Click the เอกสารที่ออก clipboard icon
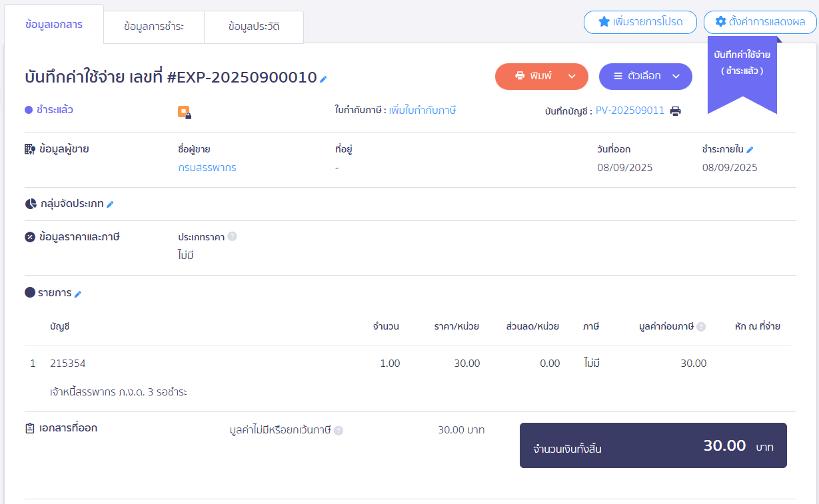The image size is (819, 504). click(x=30, y=428)
